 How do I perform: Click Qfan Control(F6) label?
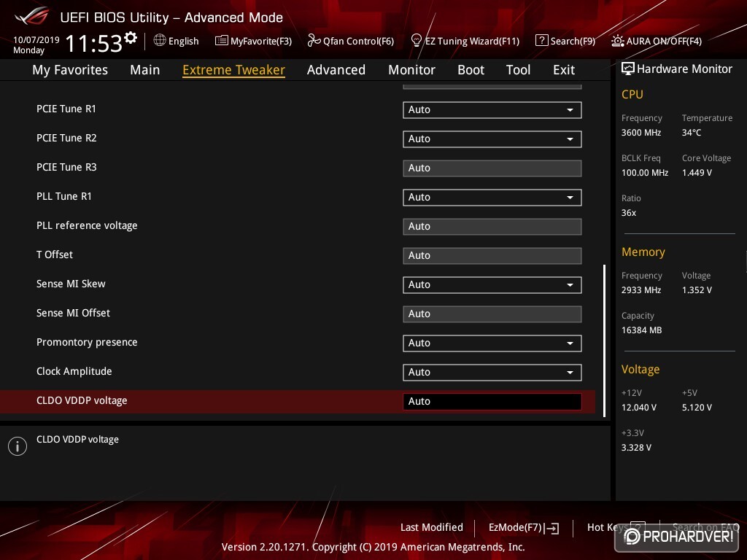pyautogui.click(x=358, y=41)
